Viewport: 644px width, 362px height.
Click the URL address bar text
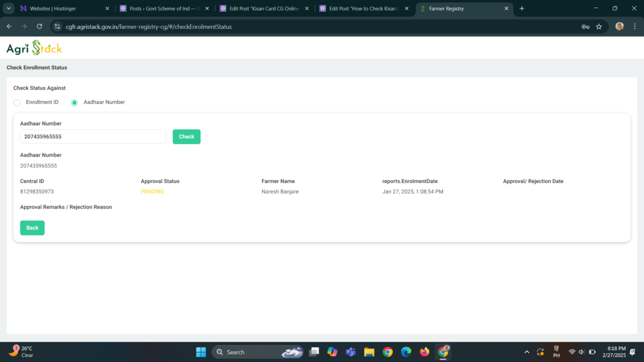[149, 26]
